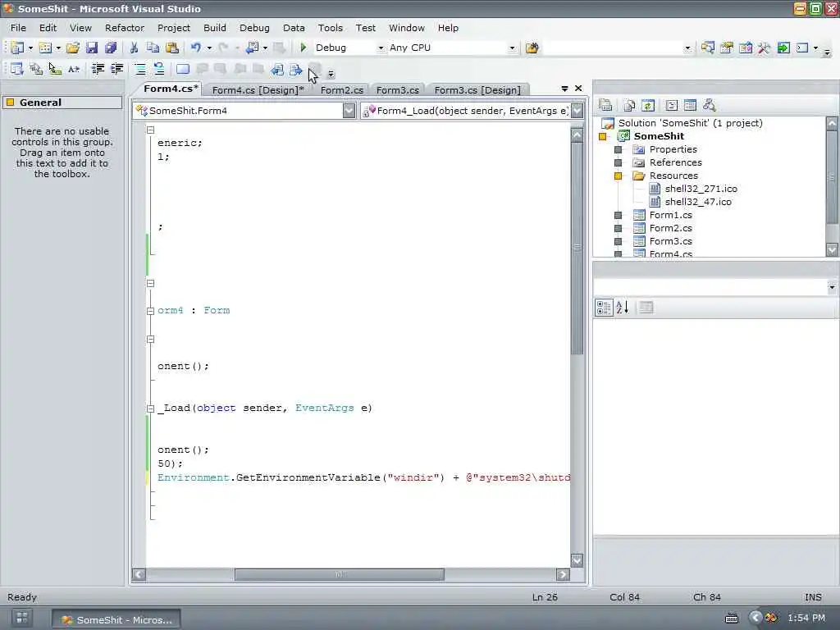This screenshot has width=840, height=630.
Task: Decrease the line indent with the toolbar icon
Action: coord(98,69)
